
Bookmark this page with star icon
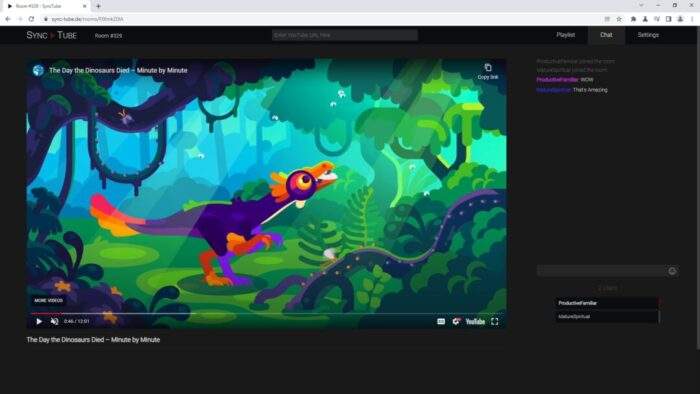pyautogui.click(x=619, y=19)
